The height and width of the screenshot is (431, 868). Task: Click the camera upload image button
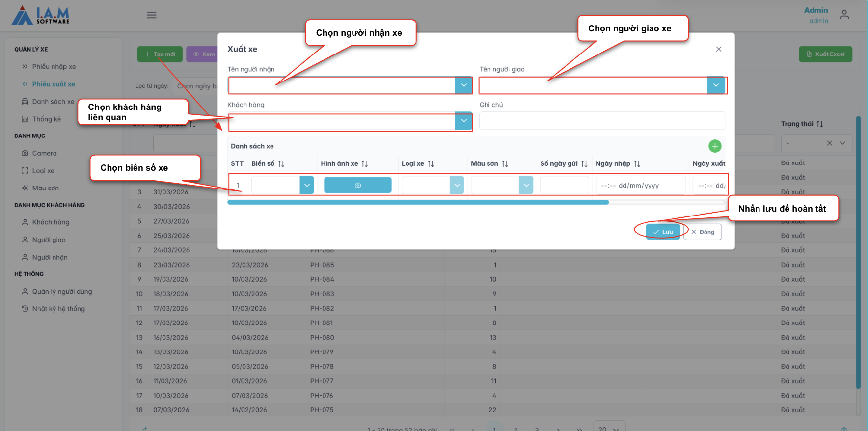[357, 185]
